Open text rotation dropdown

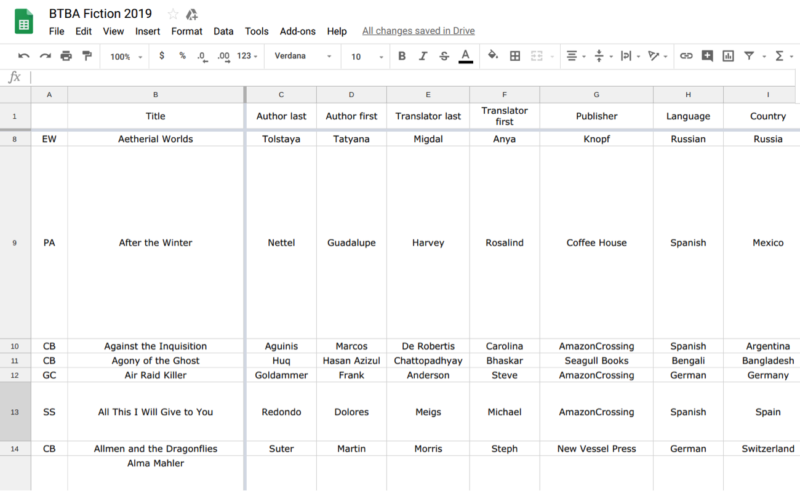pyautogui.click(x=657, y=56)
